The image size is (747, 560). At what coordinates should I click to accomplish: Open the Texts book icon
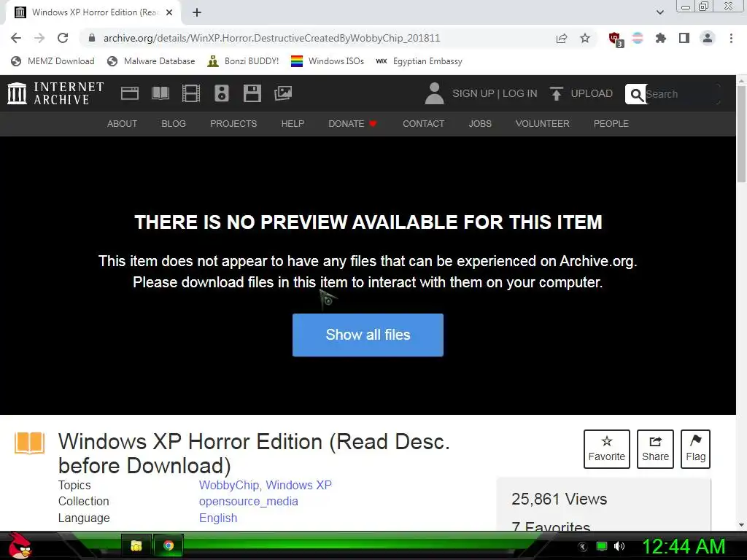160,93
